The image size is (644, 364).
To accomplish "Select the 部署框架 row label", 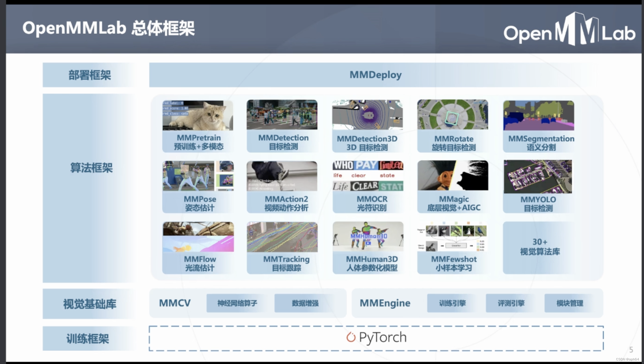I will (x=90, y=75).
